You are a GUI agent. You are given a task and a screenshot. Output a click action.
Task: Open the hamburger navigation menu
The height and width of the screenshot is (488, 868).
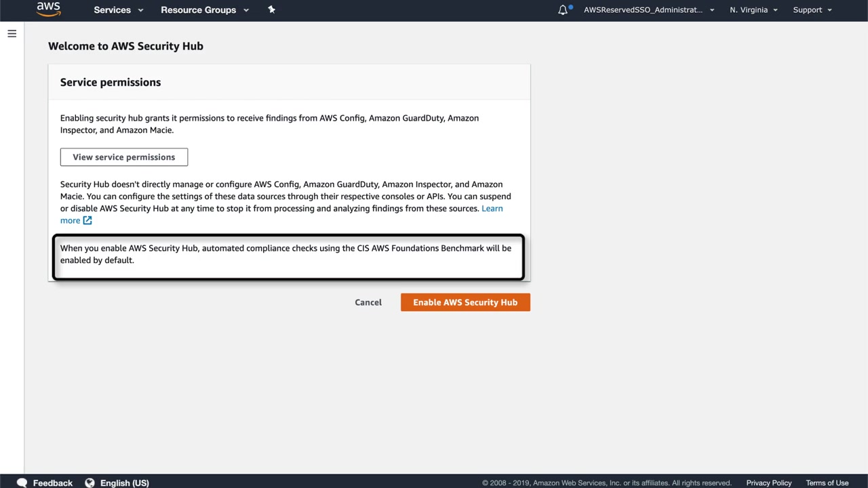(12, 34)
